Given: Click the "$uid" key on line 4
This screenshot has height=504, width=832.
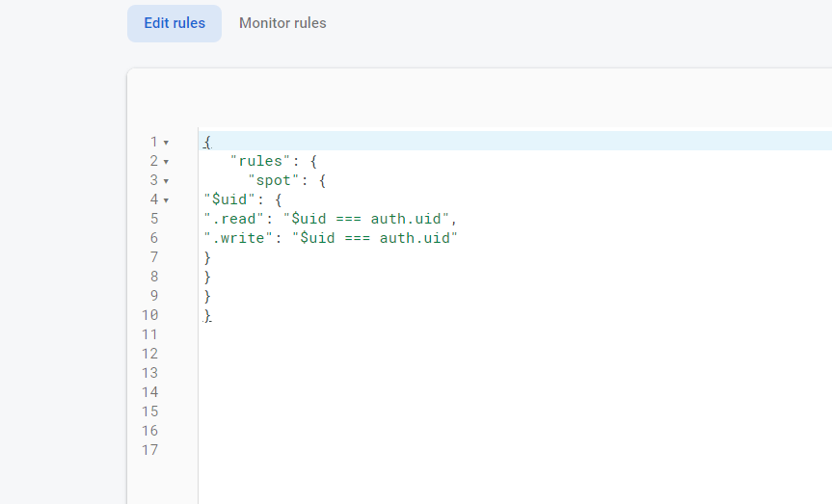Looking at the screenshot, I should point(229,199).
